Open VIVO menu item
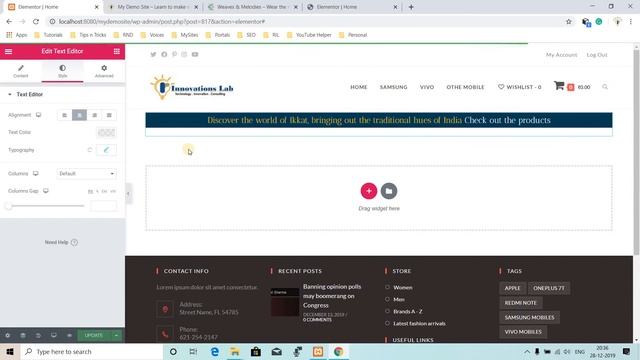 coord(427,87)
